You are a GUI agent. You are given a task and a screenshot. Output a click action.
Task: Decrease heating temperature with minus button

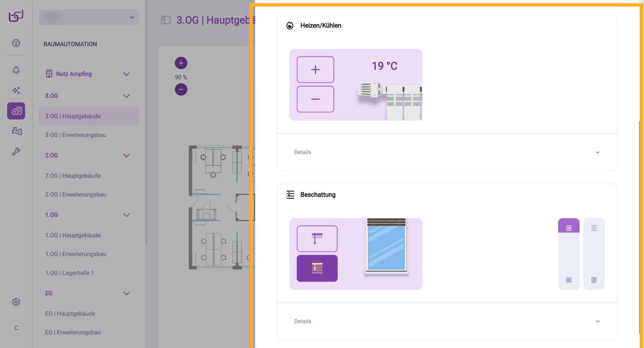point(315,99)
